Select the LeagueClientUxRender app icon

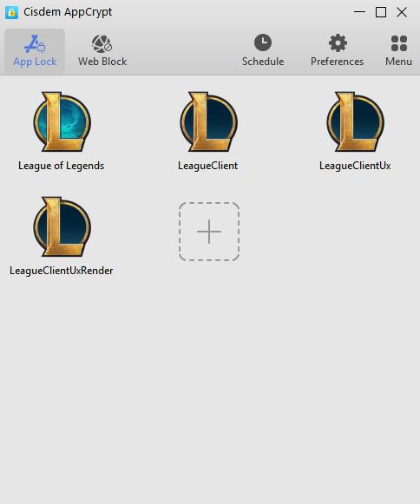click(62, 227)
